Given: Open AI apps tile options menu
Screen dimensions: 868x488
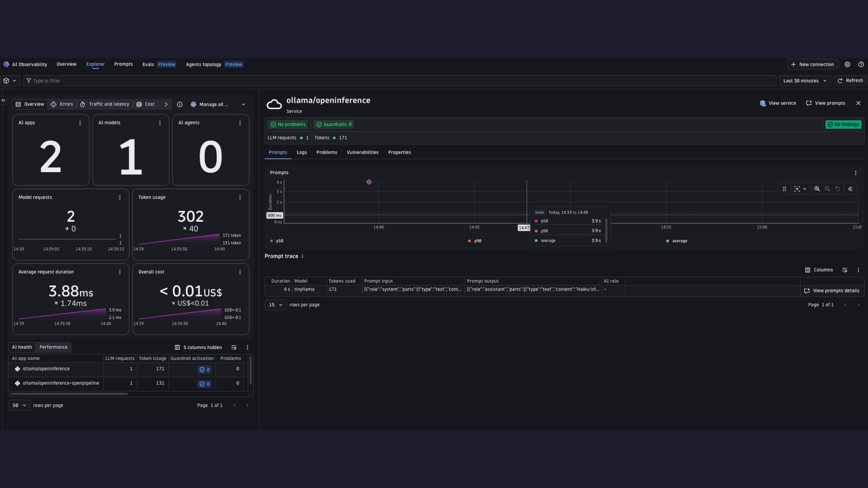Looking at the screenshot, I should click(x=80, y=123).
